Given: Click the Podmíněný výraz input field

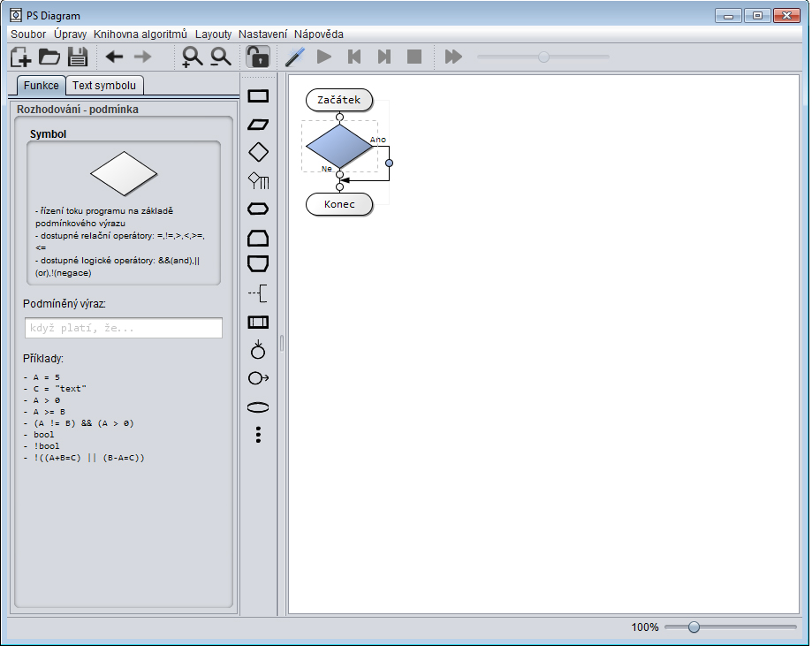Looking at the screenshot, I should [x=124, y=328].
